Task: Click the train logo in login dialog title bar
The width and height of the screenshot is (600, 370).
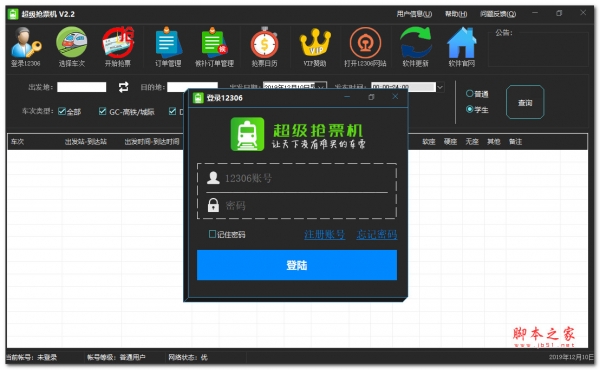Action: [198, 98]
